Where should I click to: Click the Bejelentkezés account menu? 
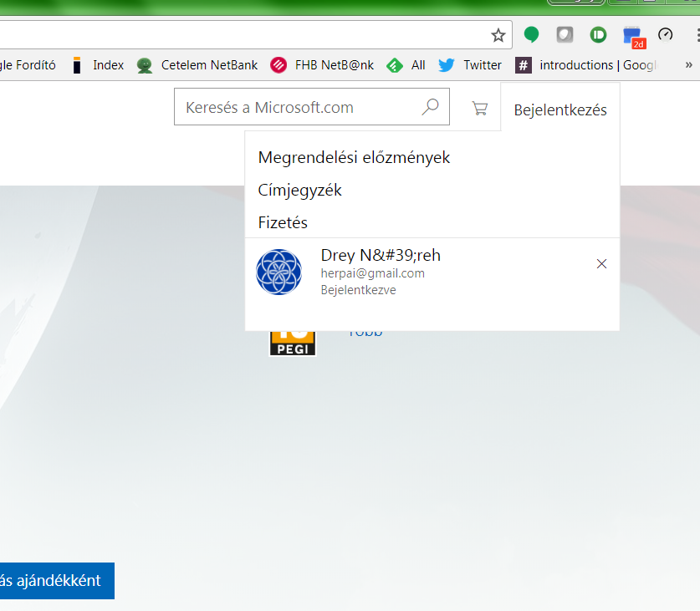click(560, 109)
